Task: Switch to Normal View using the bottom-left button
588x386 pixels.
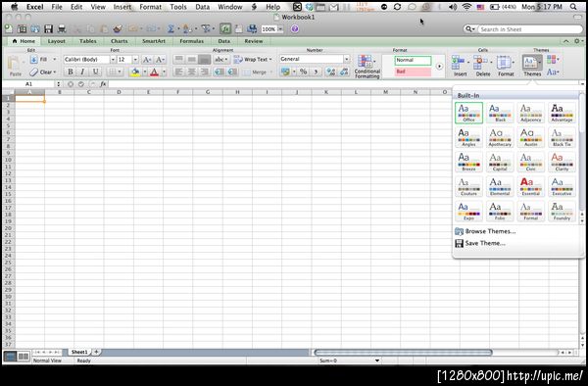Action: pos(10,357)
